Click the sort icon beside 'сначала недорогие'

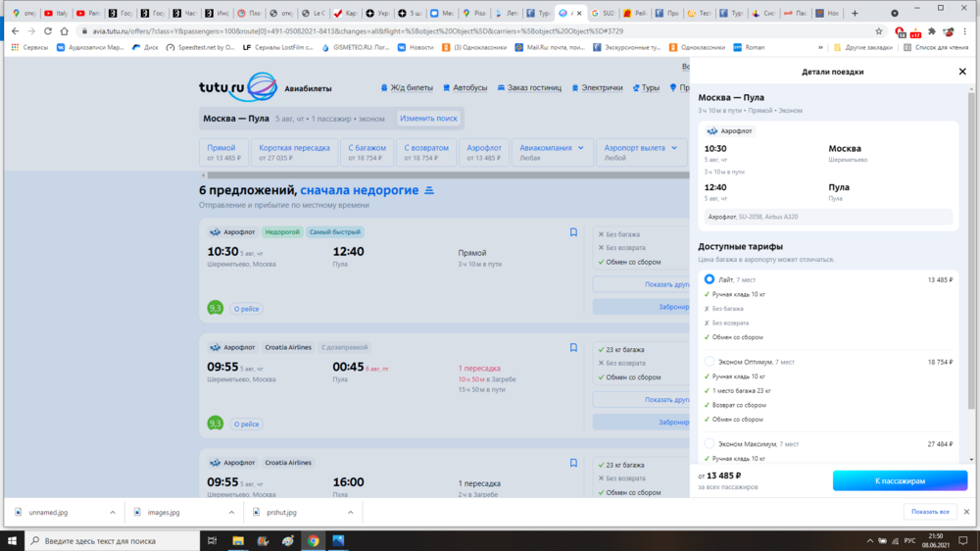pyautogui.click(x=429, y=190)
